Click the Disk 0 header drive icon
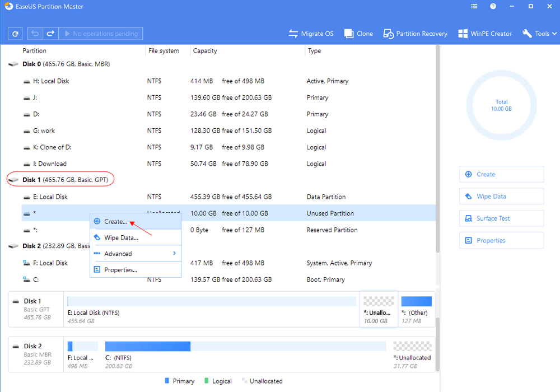 point(13,64)
